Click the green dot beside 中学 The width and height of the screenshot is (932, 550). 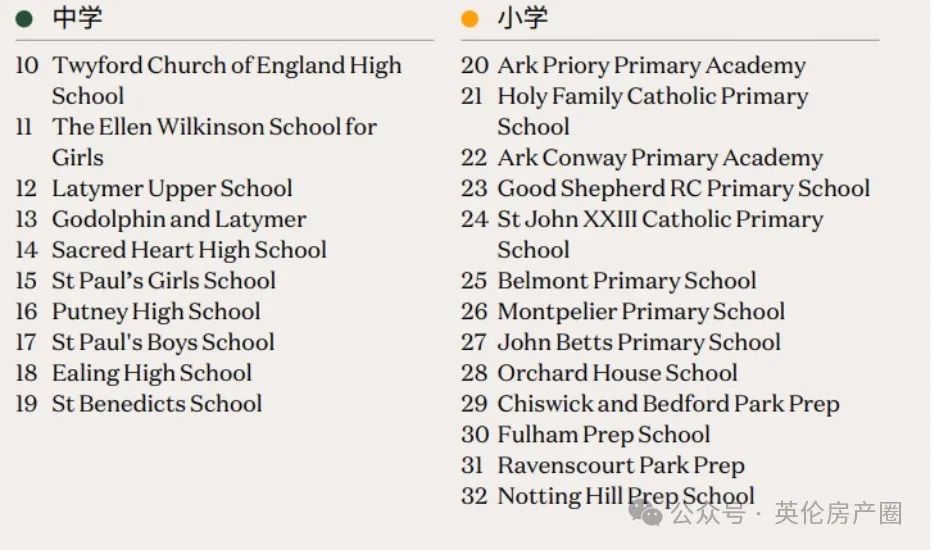(24, 19)
